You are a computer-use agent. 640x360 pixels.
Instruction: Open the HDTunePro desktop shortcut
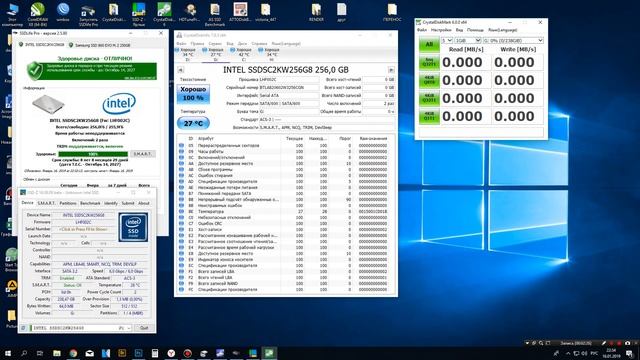coord(189,12)
